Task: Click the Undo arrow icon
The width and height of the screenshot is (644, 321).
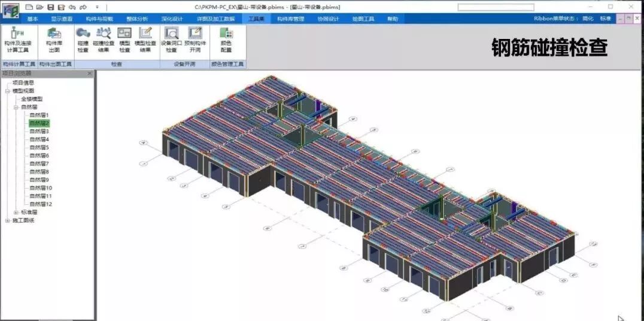Action: (72, 7)
